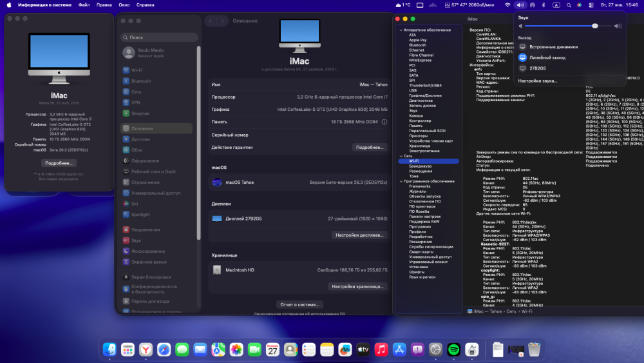Click Подробнее in the About iMac window
Image resolution: width=644 pixels, height=363 pixels.
[59, 163]
